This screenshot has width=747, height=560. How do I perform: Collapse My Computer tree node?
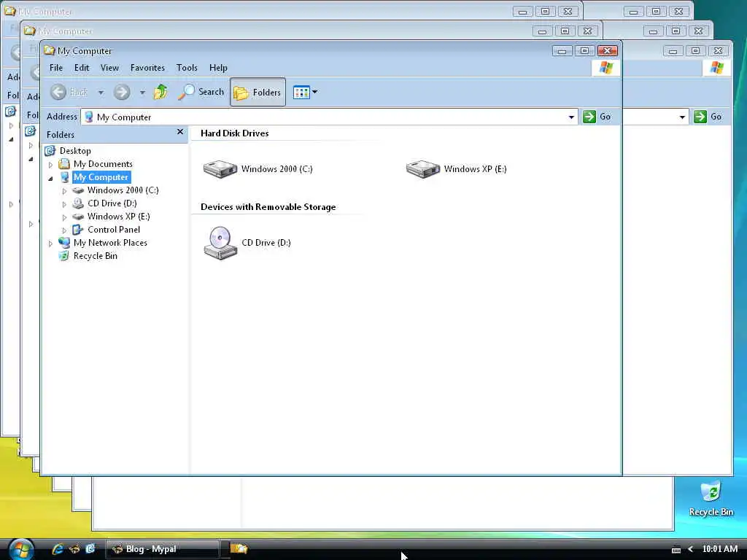pyautogui.click(x=50, y=178)
